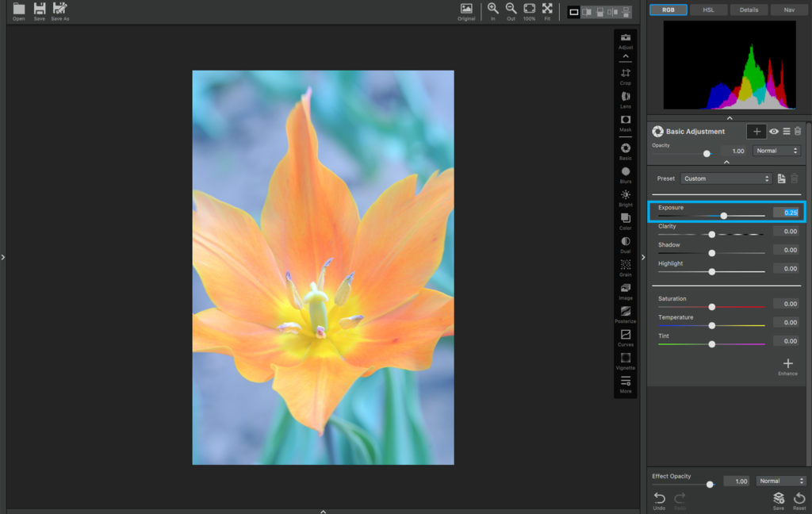Screen dimensions: 812x514
Task: Click the Tint value field
Action: coord(787,341)
